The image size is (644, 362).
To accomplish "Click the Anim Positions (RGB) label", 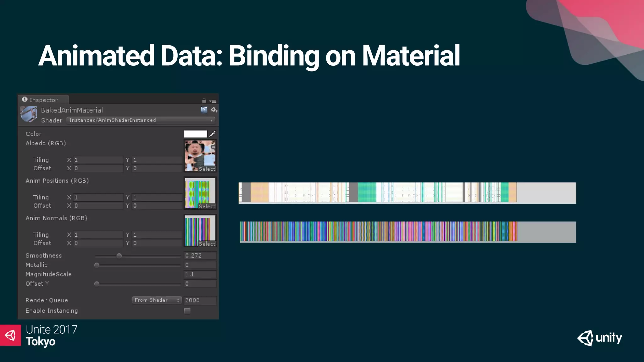I will (57, 181).
